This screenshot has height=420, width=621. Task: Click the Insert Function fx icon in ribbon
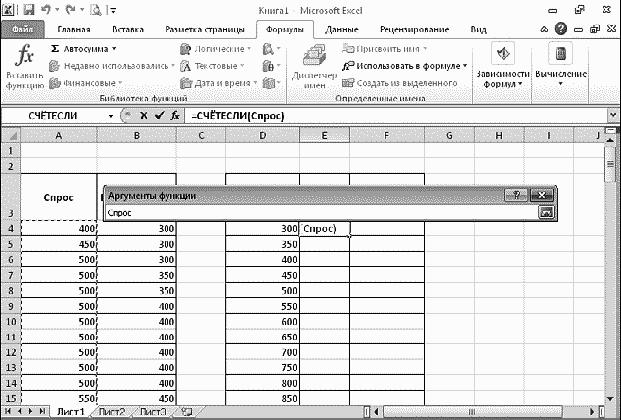pyautogui.click(x=24, y=55)
